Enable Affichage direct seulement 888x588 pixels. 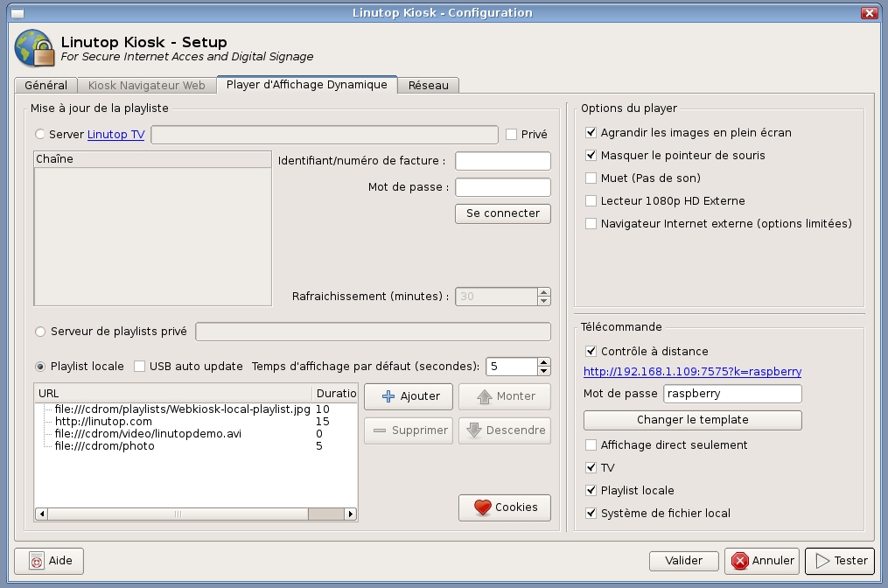tap(591, 444)
